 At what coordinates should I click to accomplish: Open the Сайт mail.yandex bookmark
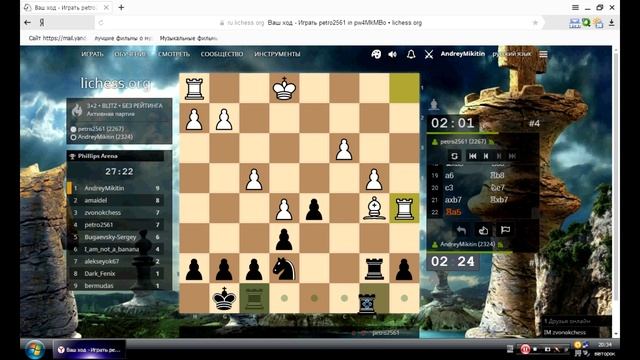57,38
